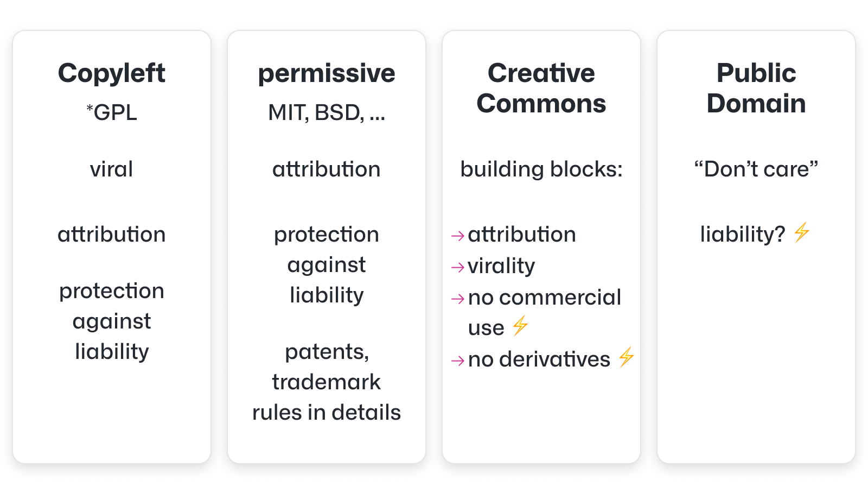Click the lightning bolt after "no commercial use"
This screenshot has width=868, height=499.
click(520, 326)
